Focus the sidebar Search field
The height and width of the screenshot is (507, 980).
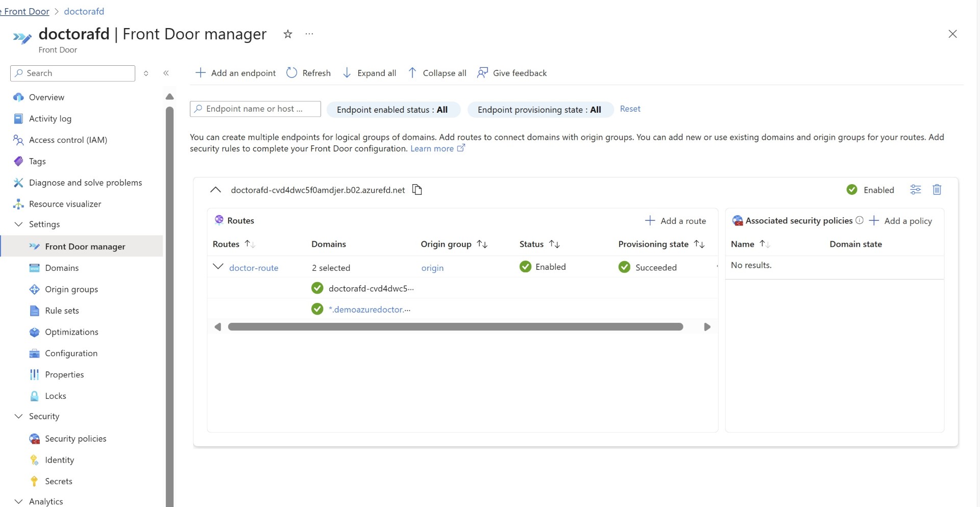pos(72,73)
